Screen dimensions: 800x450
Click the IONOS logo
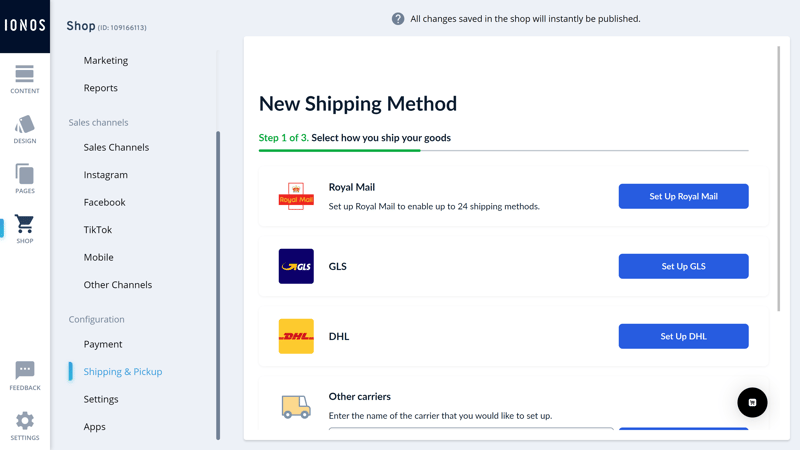click(25, 26)
